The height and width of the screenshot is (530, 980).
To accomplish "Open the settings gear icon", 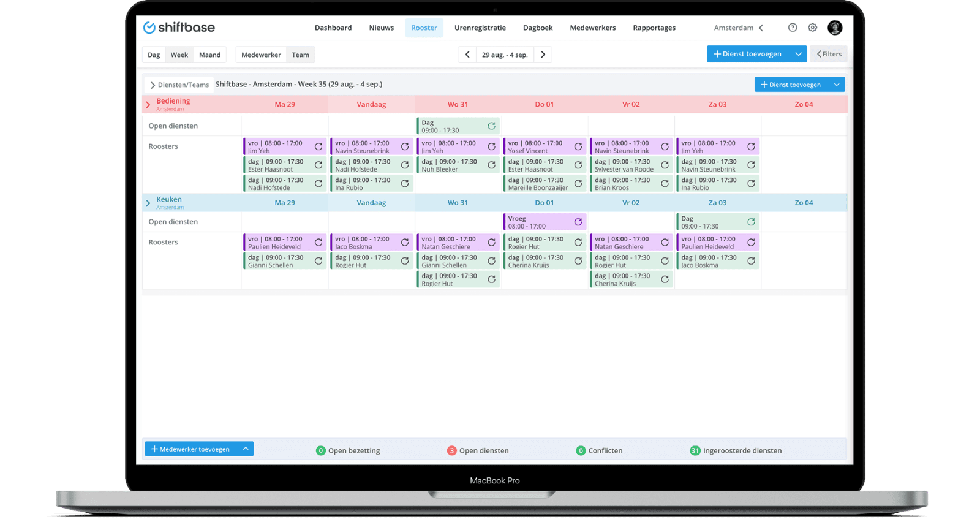I will 812,28.
